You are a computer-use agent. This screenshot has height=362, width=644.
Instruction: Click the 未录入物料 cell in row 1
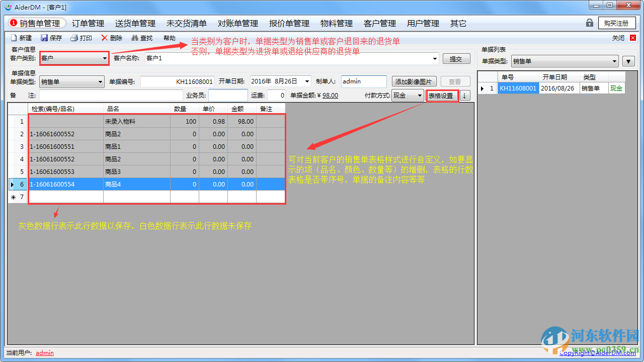coord(137,121)
